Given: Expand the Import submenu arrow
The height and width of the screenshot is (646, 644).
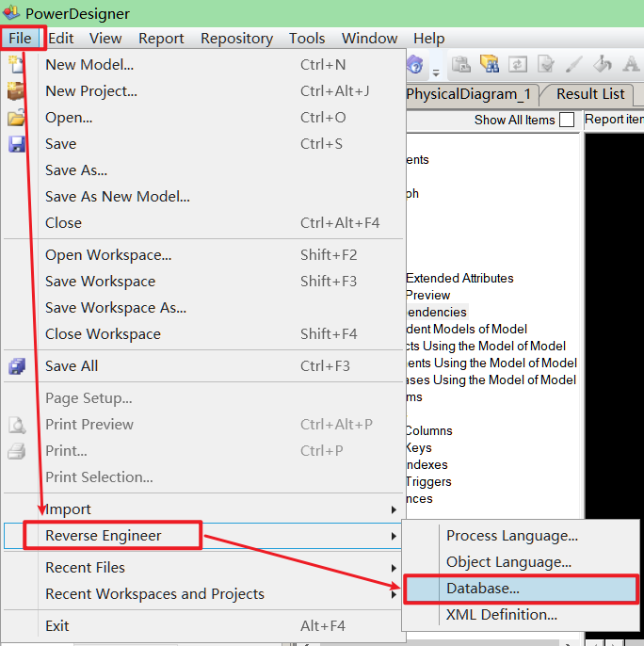Looking at the screenshot, I should coord(394,509).
